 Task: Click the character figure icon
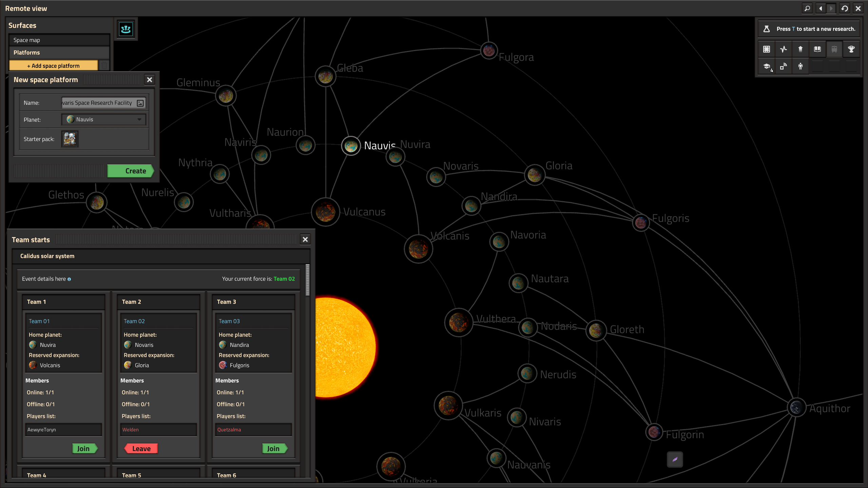(801, 66)
